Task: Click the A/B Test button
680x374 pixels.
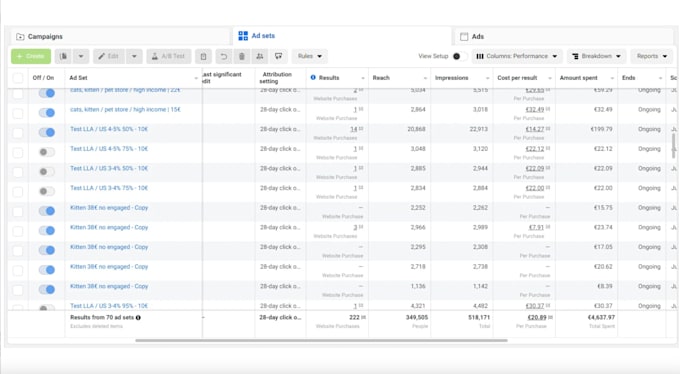Action: [x=169, y=56]
